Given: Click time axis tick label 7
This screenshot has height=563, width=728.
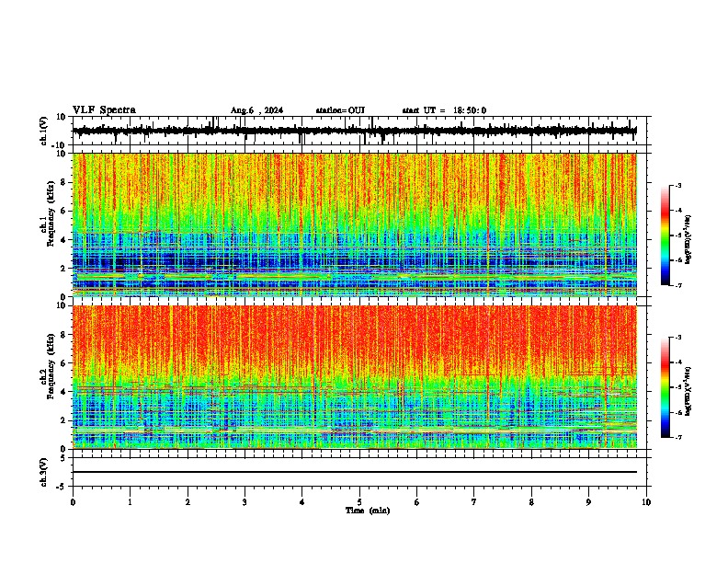Looking at the screenshot, I should point(474,502).
